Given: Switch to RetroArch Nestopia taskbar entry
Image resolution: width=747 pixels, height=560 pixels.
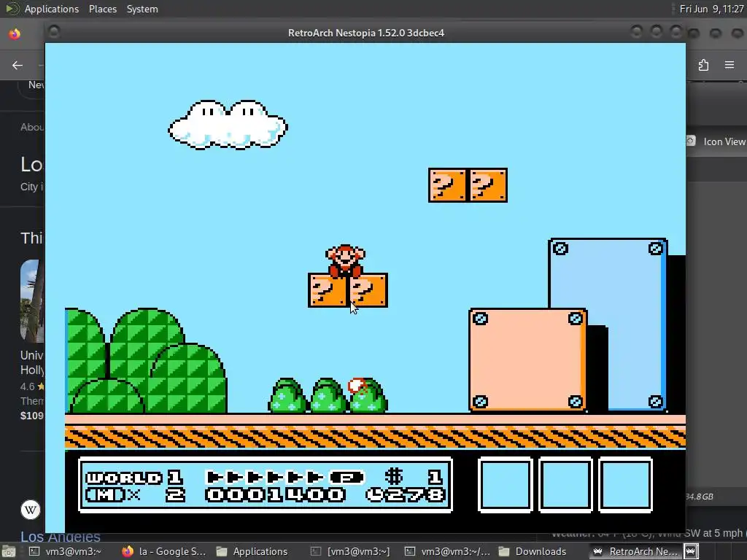Looking at the screenshot, I should (x=635, y=551).
